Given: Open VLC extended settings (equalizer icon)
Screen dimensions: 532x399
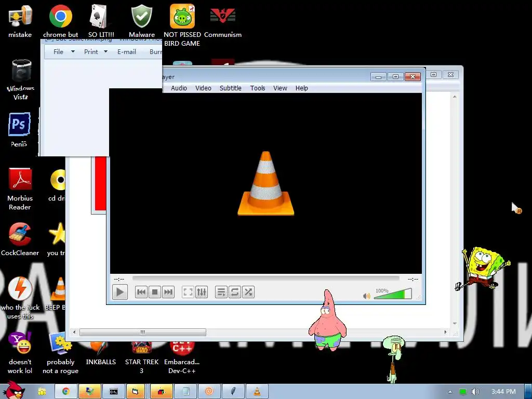Looking at the screenshot, I should tap(202, 292).
